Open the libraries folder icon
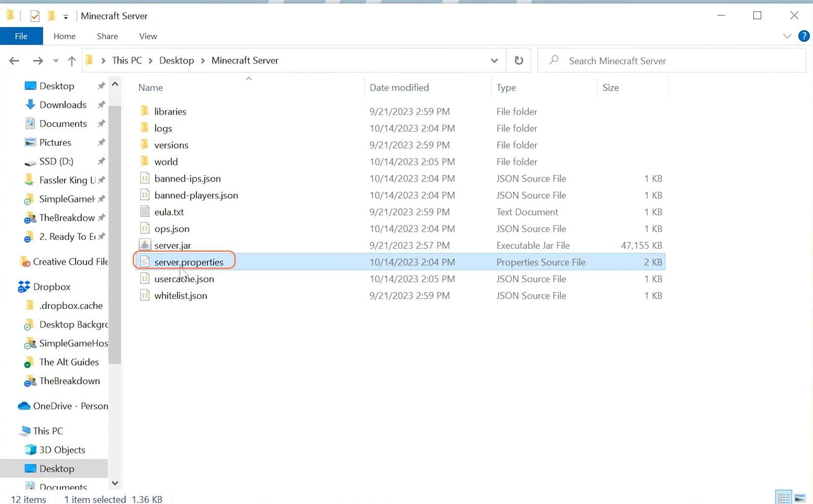Screen dimensions: 813x504 (x=144, y=111)
